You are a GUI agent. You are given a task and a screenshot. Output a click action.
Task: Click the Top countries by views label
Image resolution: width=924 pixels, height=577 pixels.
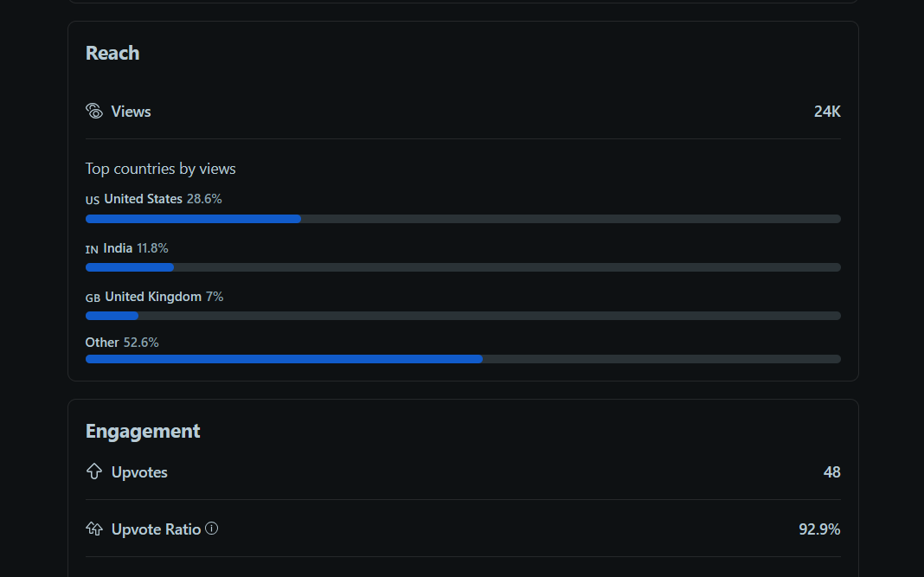click(160, 169)
